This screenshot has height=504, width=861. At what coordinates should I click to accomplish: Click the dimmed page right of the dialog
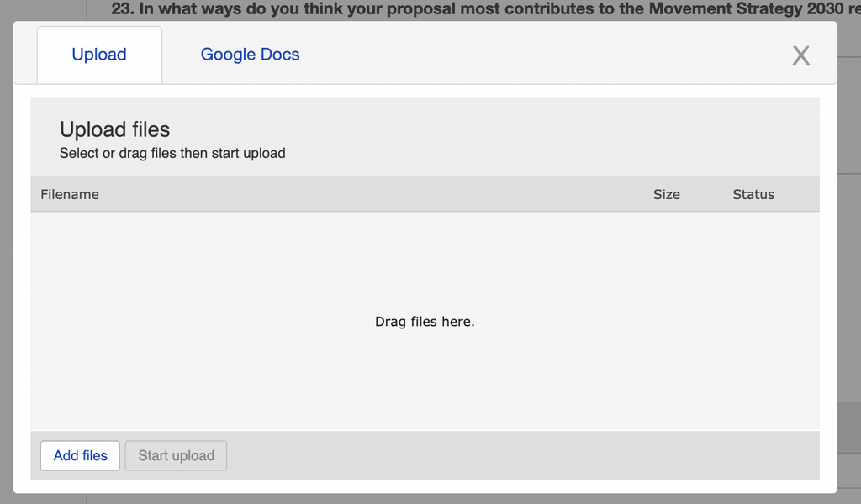click(x=849, y=252)
